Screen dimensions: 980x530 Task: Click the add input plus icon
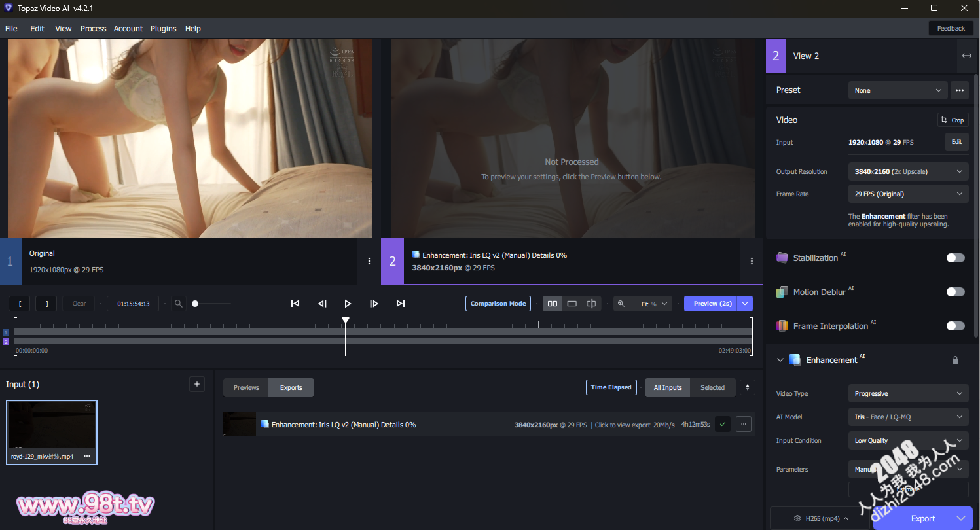click(x=196, y=384)
